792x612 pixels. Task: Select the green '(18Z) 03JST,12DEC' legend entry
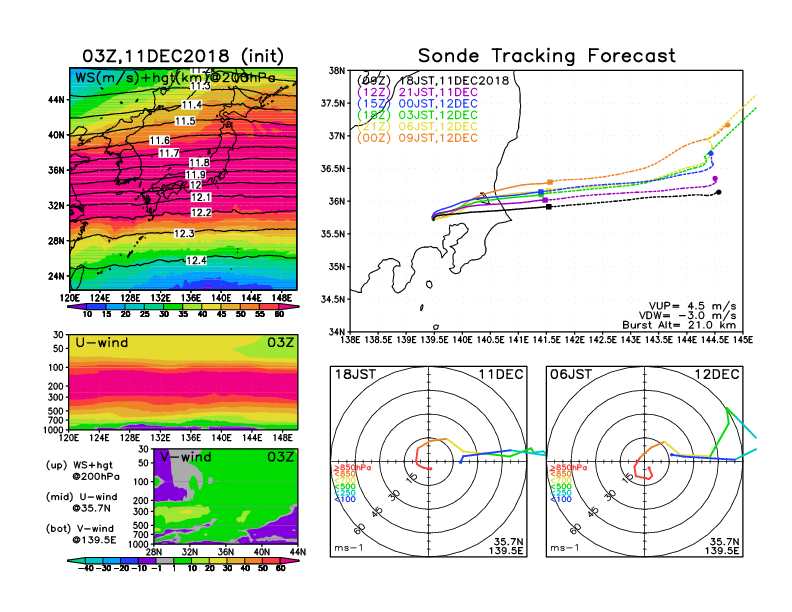click(417, 115)
